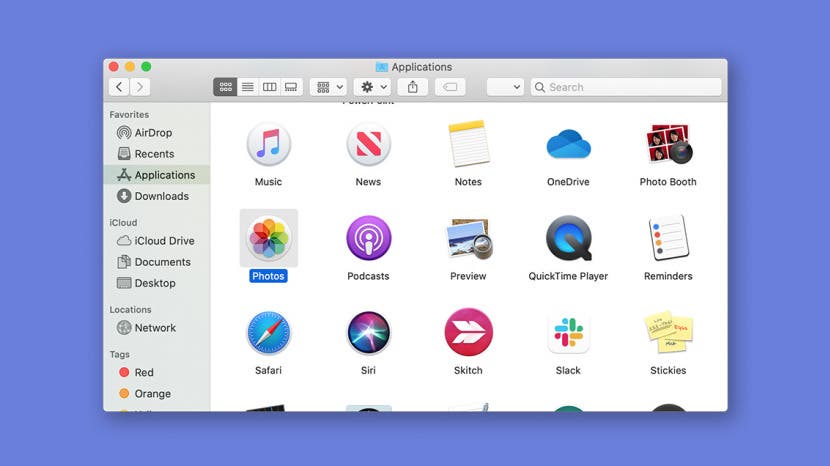Screen dimensions: 830x466
Task: Click the Edit Tags toolbar button
Action: pos(450,87)
